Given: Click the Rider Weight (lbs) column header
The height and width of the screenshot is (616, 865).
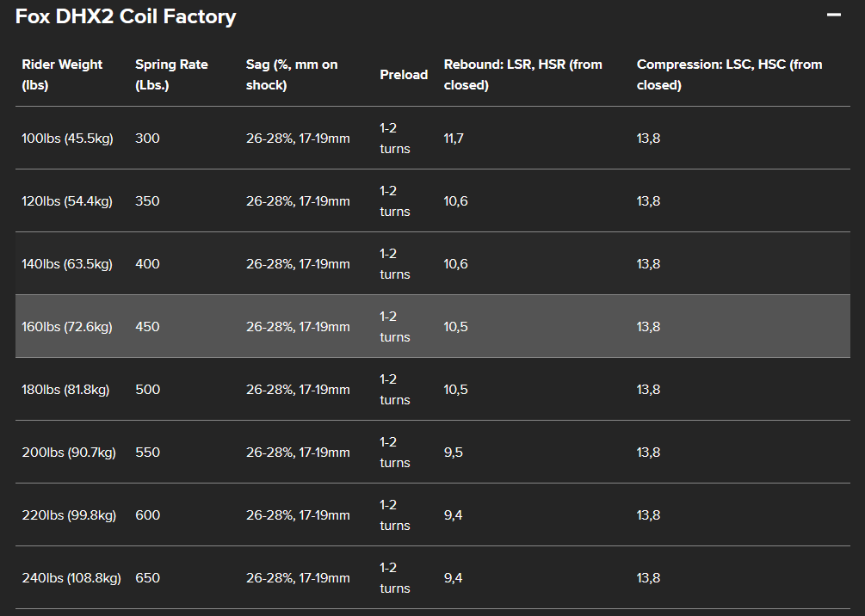Looking at the screenshot, I should [62, 75].
